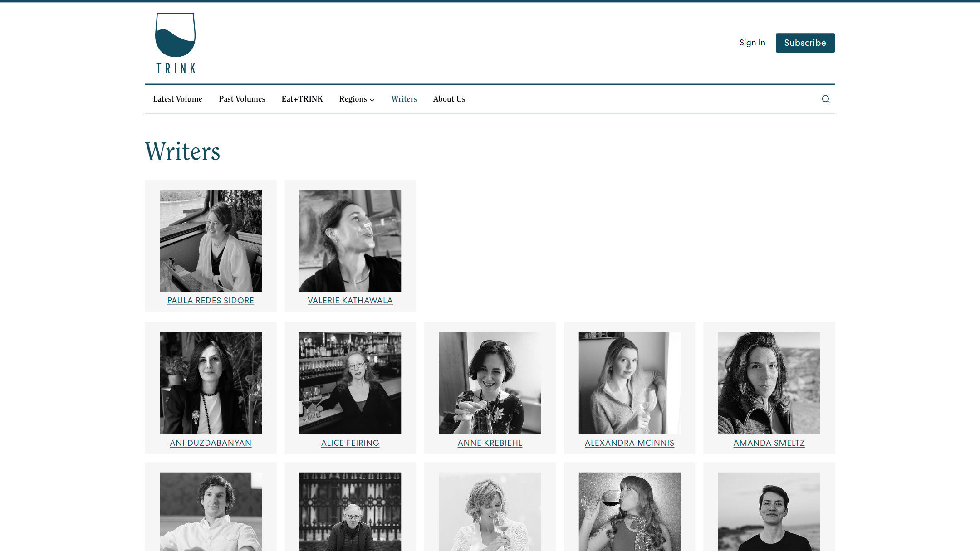Click photo of blonde woman sipping white wine

click(x=490, y=512)
